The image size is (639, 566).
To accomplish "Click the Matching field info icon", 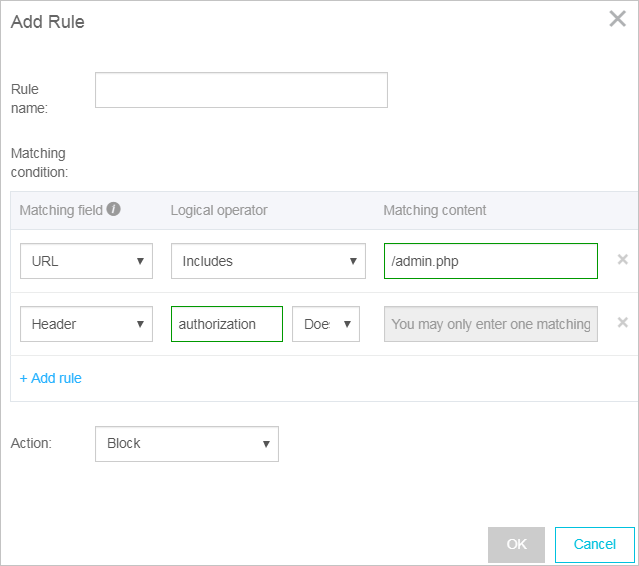I will pos(114,210).
